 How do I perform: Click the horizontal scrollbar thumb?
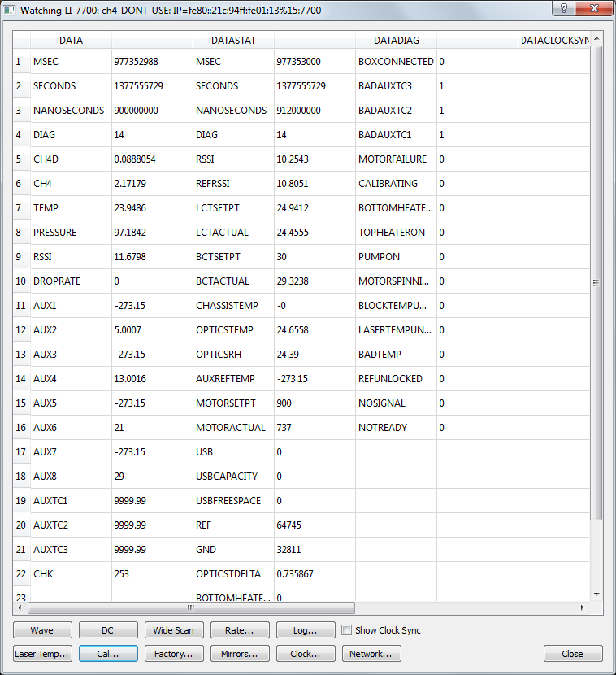click(x=192, y=607)
